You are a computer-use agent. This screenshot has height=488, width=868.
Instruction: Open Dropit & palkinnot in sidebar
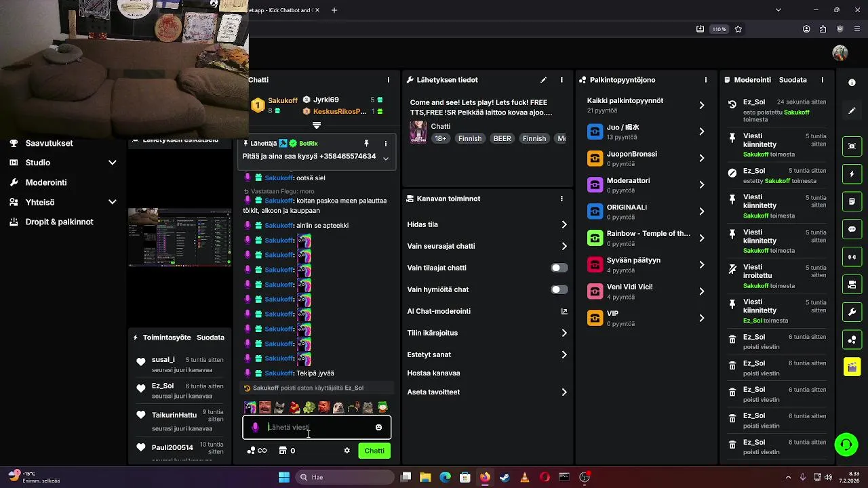60,222
